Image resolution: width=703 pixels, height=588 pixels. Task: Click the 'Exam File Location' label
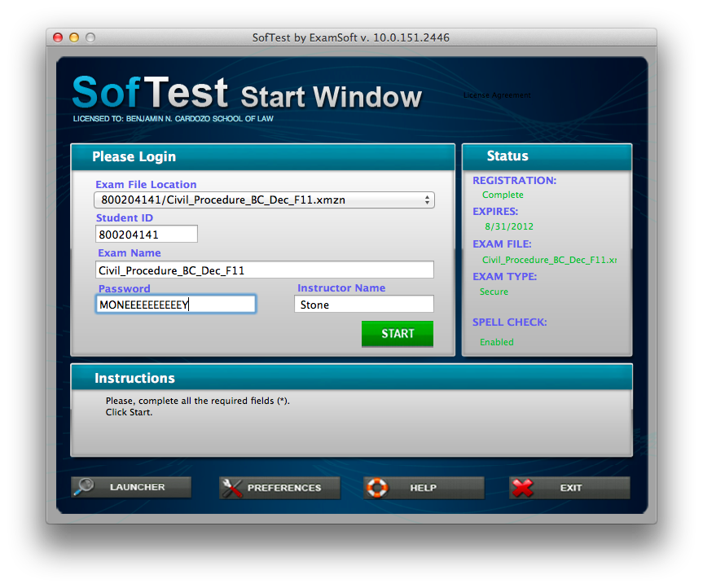click(x=146, y=185)
